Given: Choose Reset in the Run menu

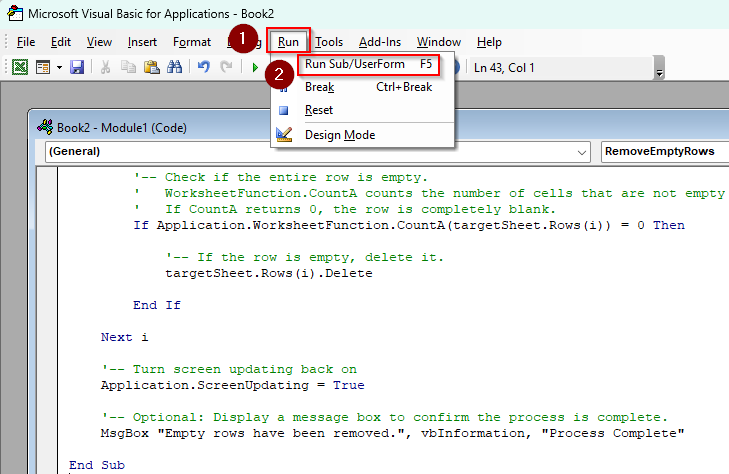Looking at the screenshot, I should pos(363,110).
